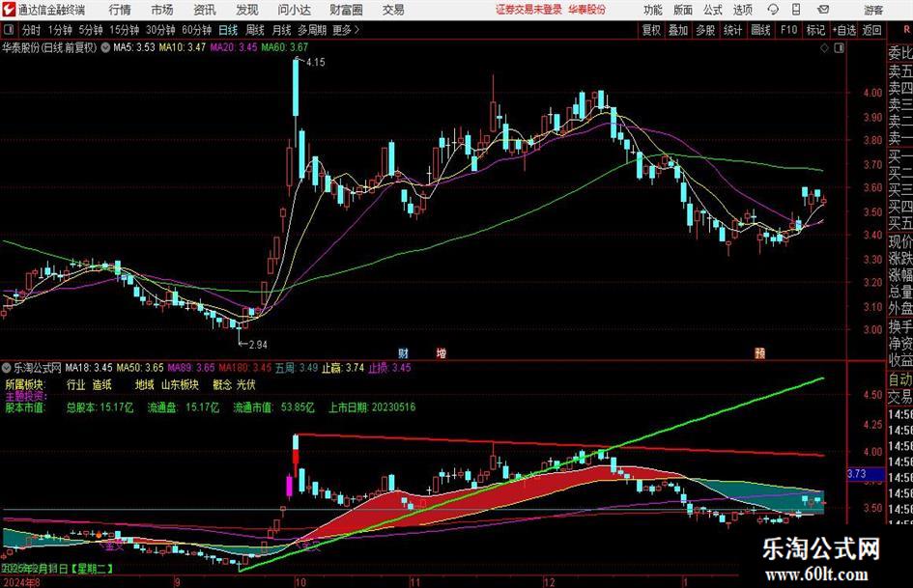Screen dimensions: 913x588
Task: Switch to the 1分钟 period tab
Action: [60, 30]
